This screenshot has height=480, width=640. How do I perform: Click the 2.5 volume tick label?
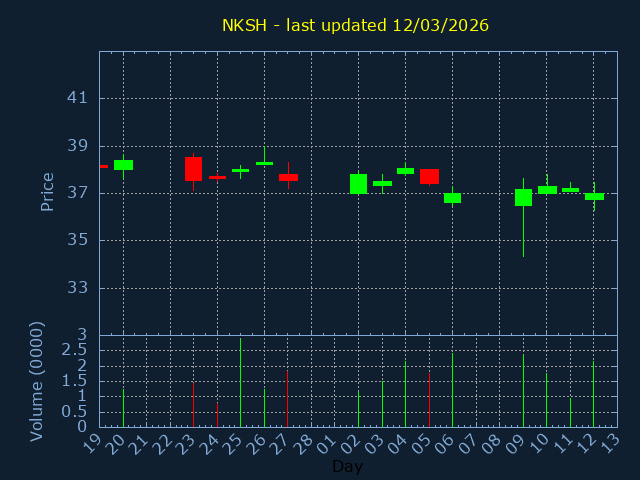(x=74, y=350)
